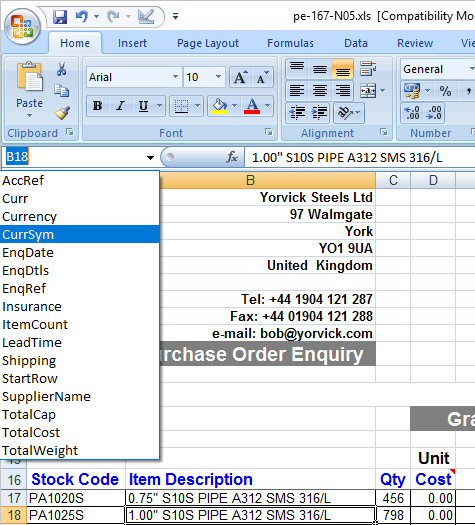The image size is (475, 525).
Task: Open the Alignment dialog launcher
Action: point(384,132)
